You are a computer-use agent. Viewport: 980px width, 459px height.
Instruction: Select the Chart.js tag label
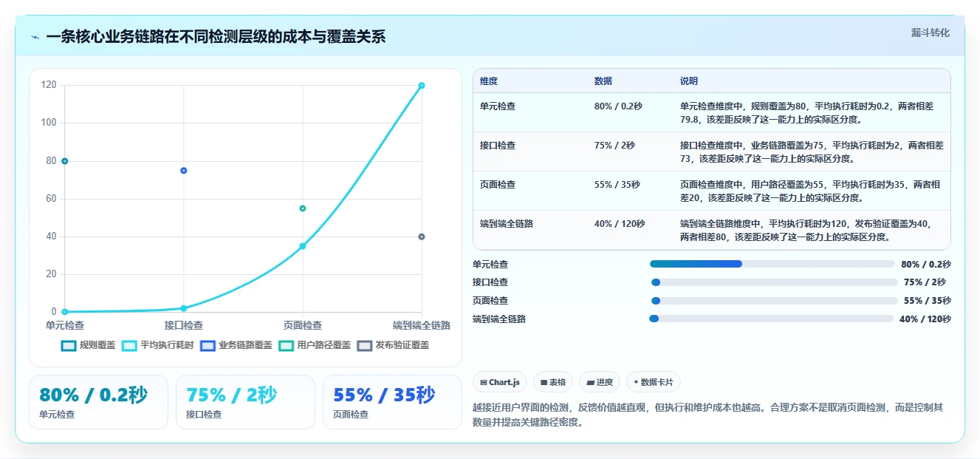tap(504, 382)
